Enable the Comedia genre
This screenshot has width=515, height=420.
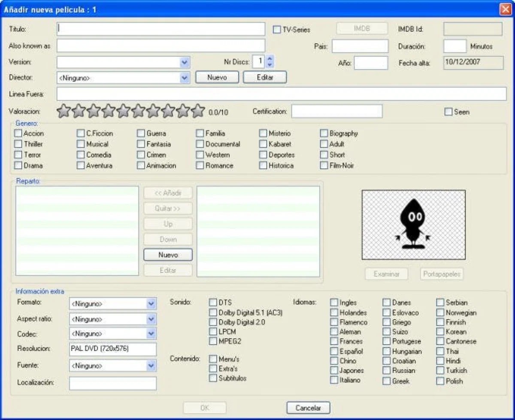coord(80,155)
